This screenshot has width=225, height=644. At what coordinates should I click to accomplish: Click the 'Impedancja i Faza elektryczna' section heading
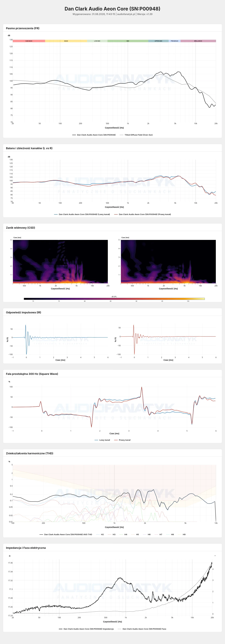pos(26,548)
